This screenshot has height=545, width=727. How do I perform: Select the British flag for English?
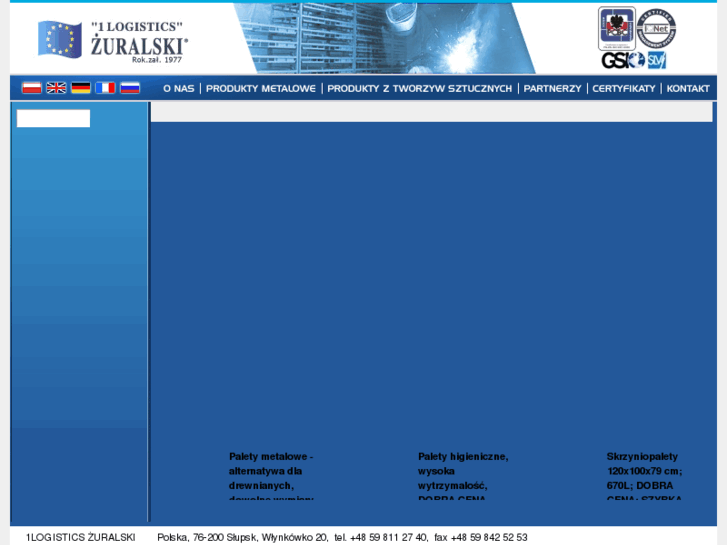56,88
